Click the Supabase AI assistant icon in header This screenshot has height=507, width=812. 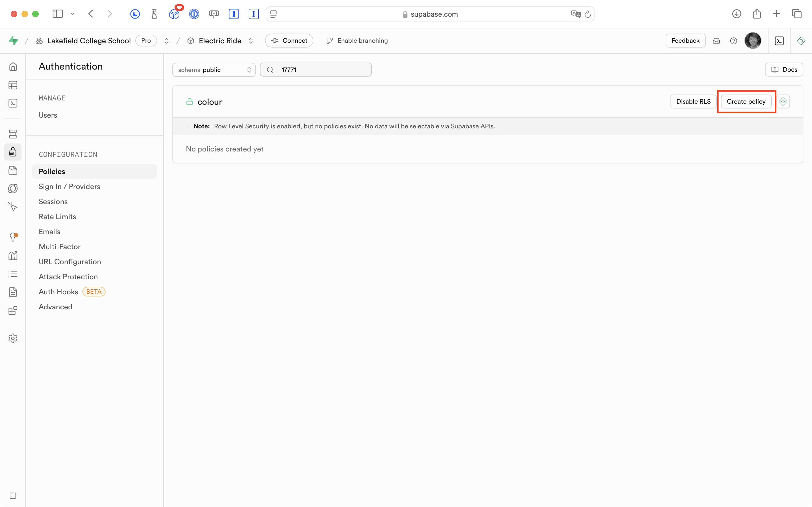coord(801,41)
